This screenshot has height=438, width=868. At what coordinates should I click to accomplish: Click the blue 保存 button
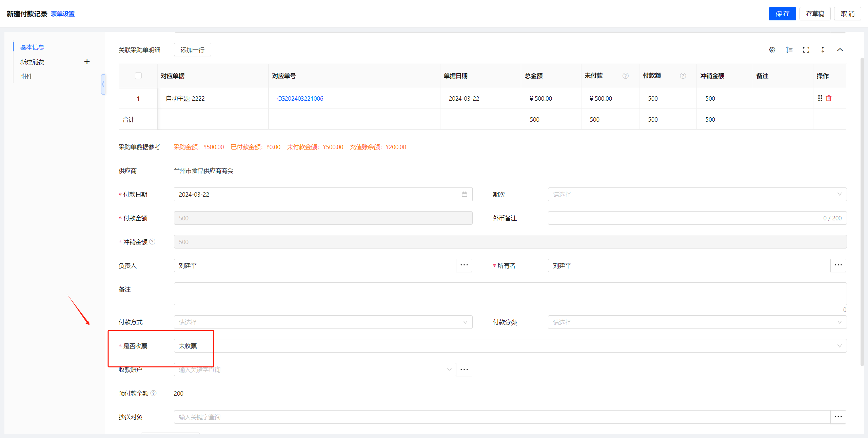pos(782,14)
